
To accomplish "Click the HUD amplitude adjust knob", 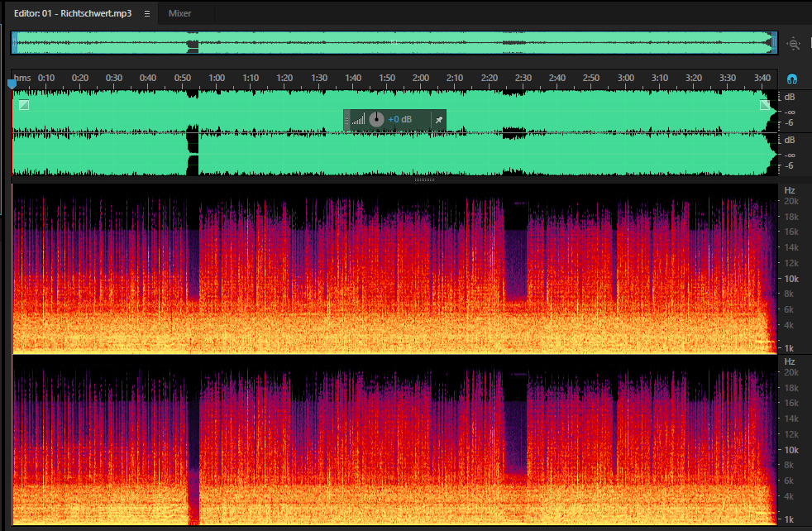I will tap(376, 120).
